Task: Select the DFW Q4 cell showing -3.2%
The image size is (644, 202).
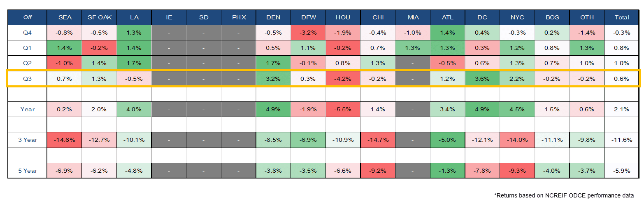Action: 308,33
